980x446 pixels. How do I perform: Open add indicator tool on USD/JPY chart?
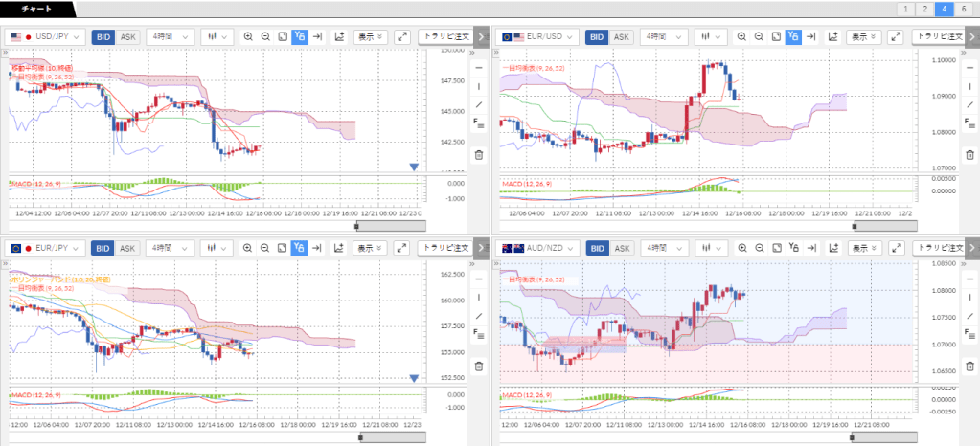[339, 37]
